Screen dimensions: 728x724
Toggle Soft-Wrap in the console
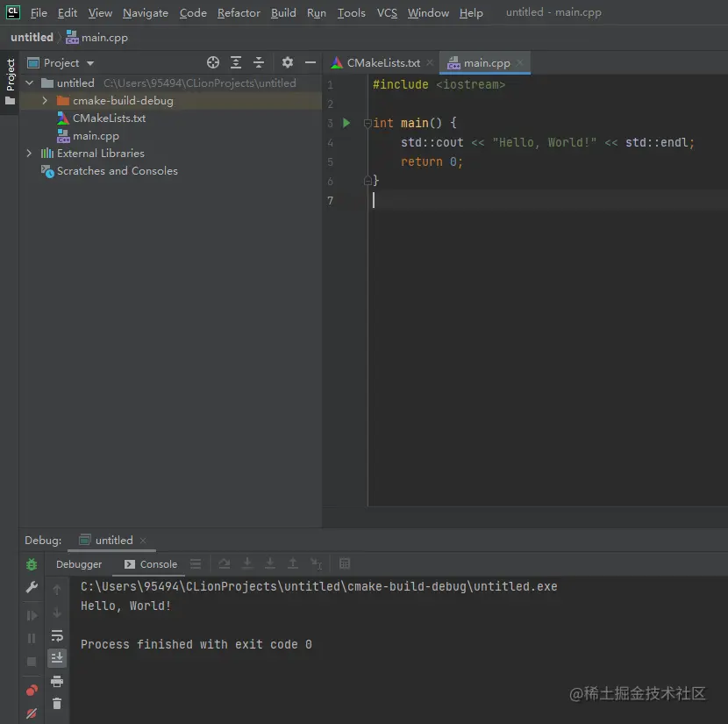coord(57,635)
